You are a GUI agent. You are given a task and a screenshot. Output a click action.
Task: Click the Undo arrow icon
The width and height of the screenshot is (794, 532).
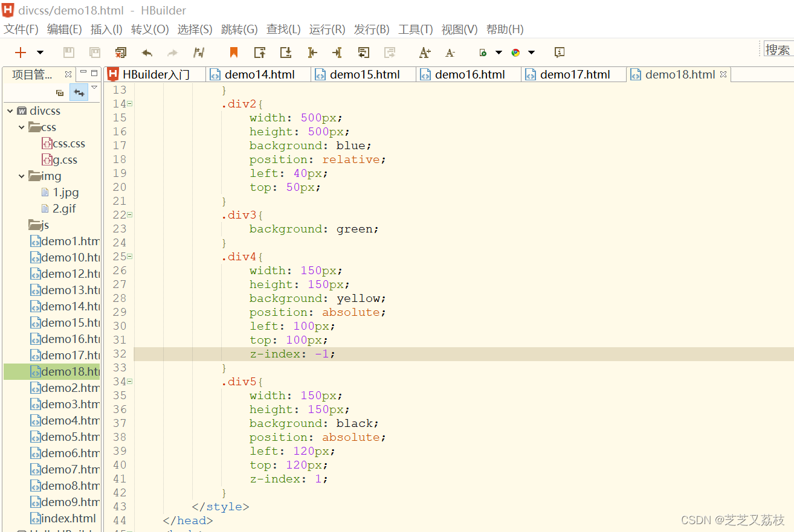[x=147, y=53]
